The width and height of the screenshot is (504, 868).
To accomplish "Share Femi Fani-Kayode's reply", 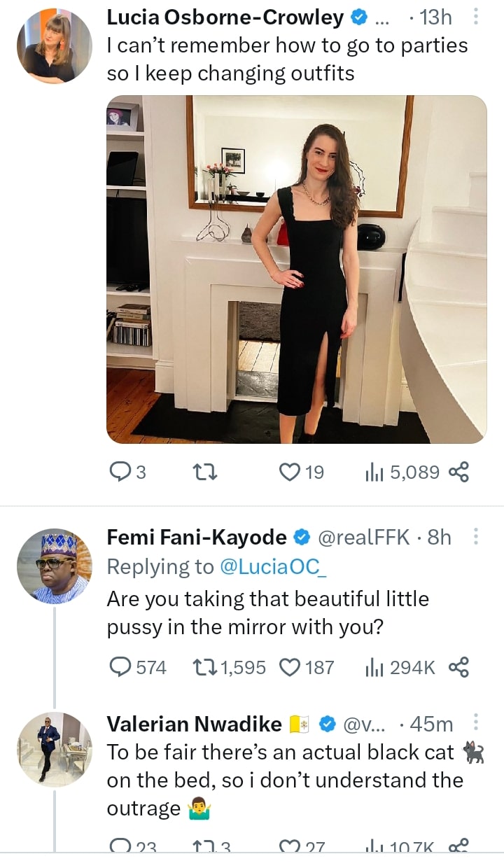I will (x=458, y=667).
